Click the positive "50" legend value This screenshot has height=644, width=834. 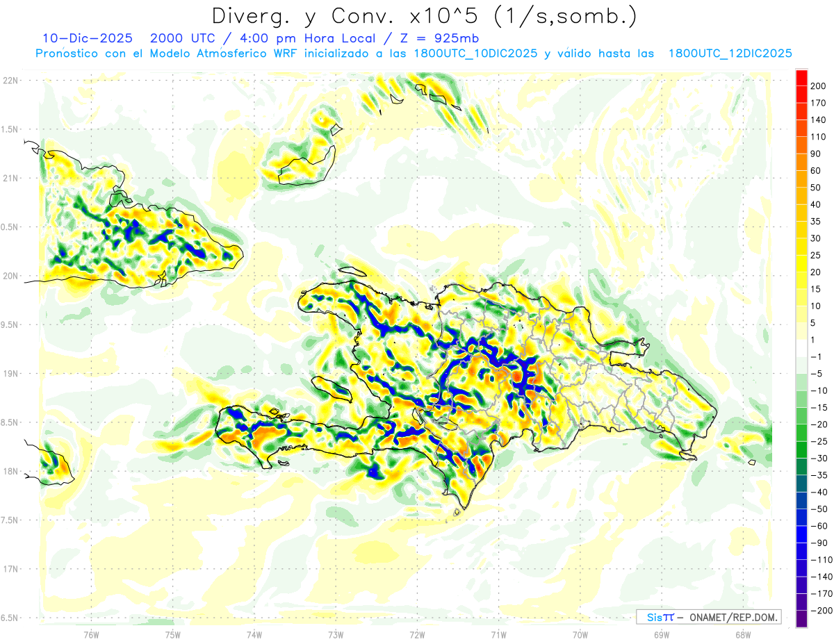point(816,188)
